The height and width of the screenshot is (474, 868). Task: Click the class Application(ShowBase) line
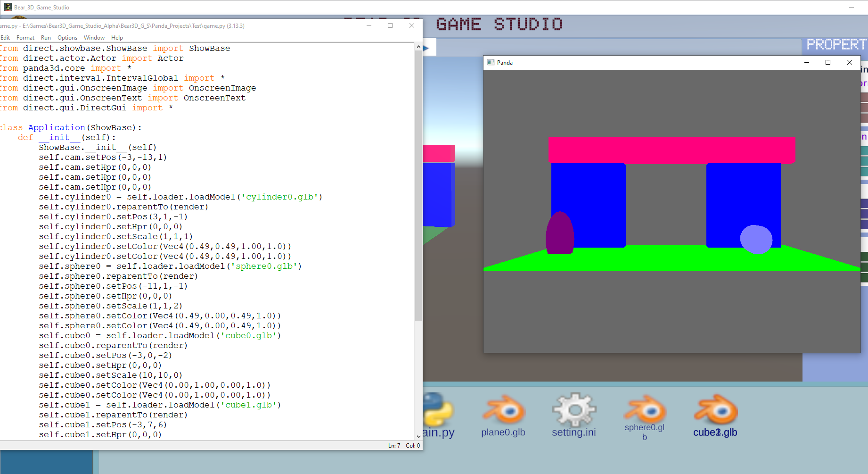click(x=71, y=128)
